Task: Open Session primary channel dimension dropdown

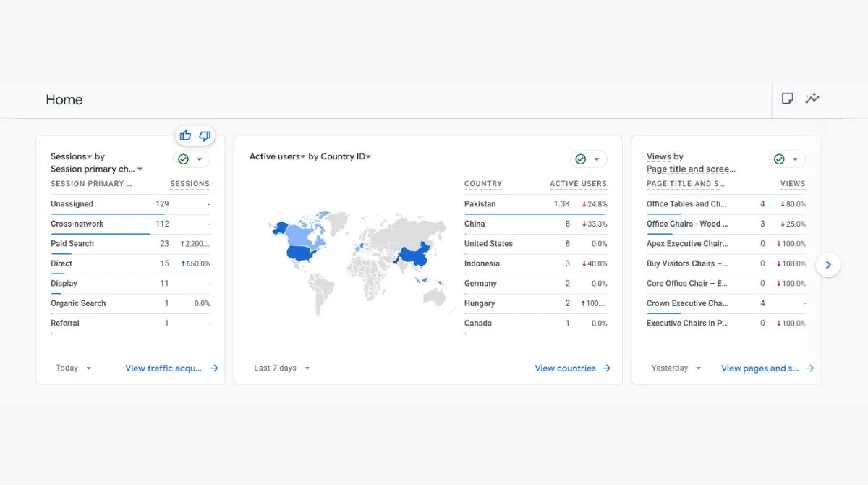Action: 97,169
